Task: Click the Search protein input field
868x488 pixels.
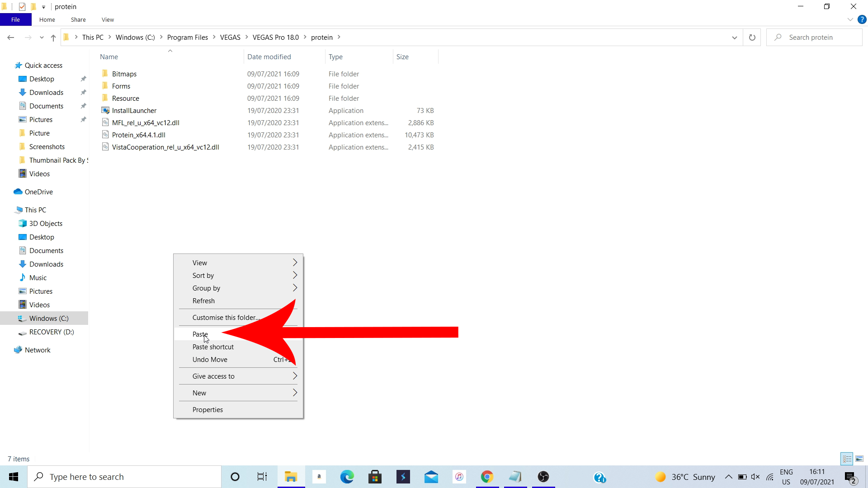Action: point(814,38)
